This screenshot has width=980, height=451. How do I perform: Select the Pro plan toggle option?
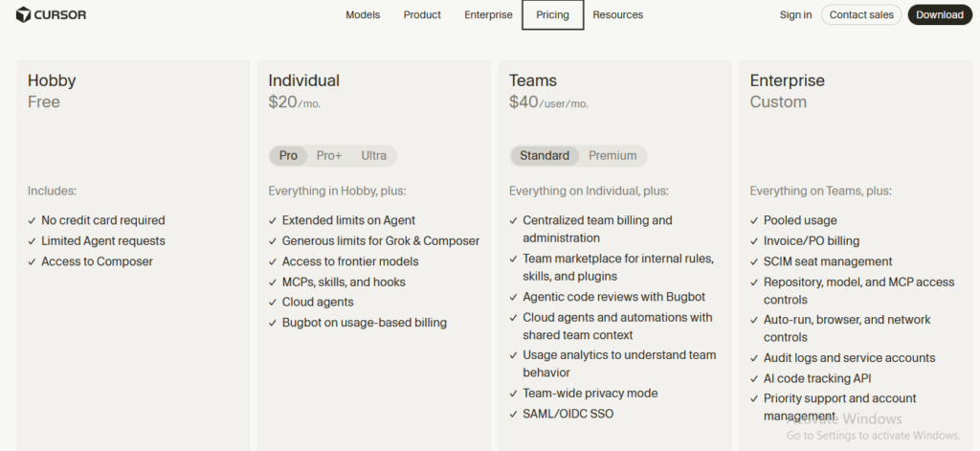pyautogui.click(x=288, y=156)
